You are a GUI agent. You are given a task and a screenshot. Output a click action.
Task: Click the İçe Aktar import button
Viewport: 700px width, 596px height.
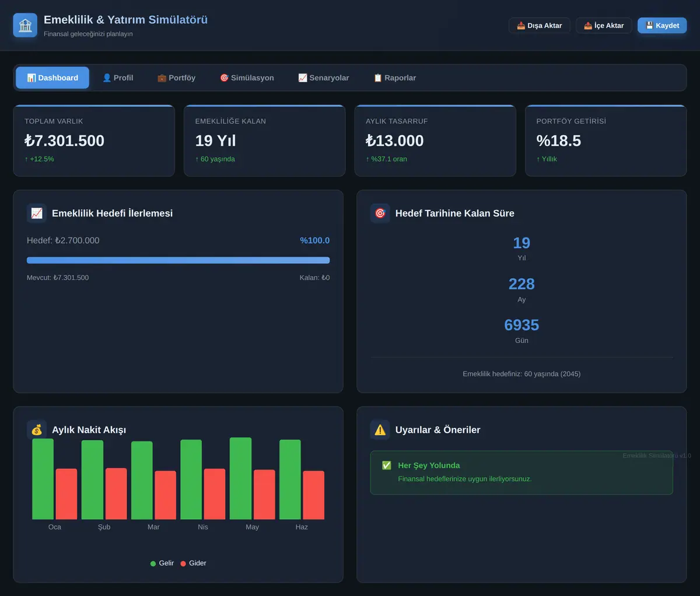(604, 26)
